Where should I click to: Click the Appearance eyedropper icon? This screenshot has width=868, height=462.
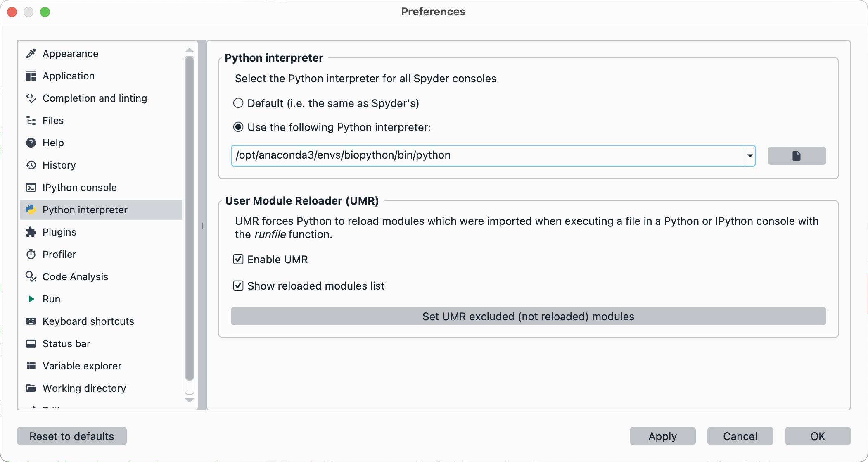coord(31,54)
